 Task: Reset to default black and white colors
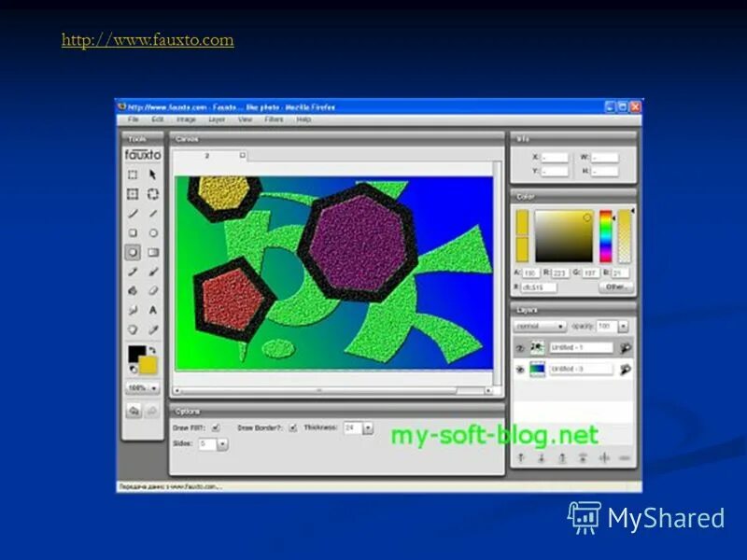(133, 369)
